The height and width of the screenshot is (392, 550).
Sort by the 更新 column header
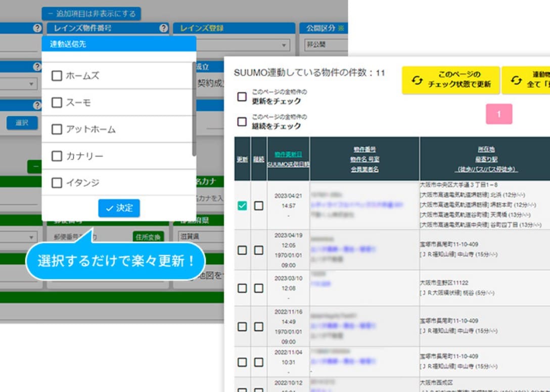pos(242,159)
